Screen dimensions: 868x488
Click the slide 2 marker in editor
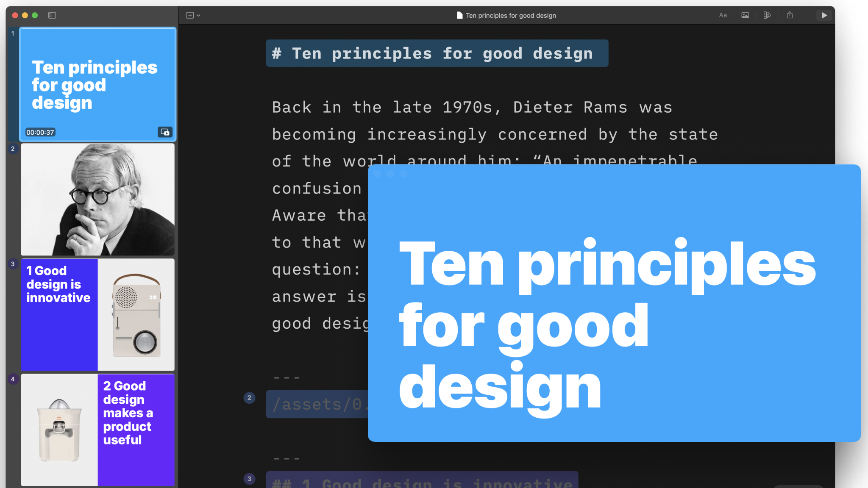(x=249, y=398)
